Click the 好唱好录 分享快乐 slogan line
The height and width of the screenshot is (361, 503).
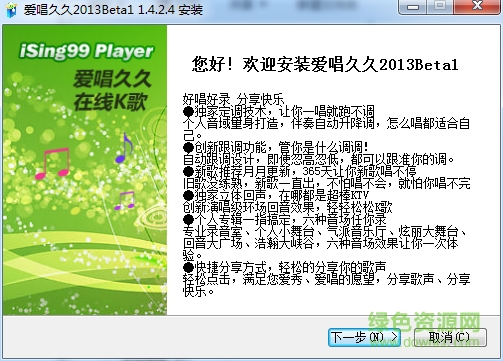click(233, 100)
